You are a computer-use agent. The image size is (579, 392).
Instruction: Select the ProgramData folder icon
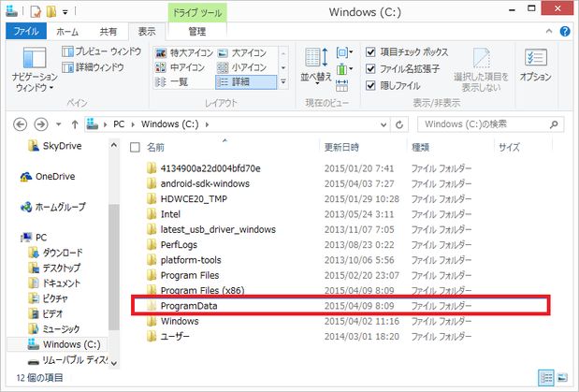click(x=152, y=306)
